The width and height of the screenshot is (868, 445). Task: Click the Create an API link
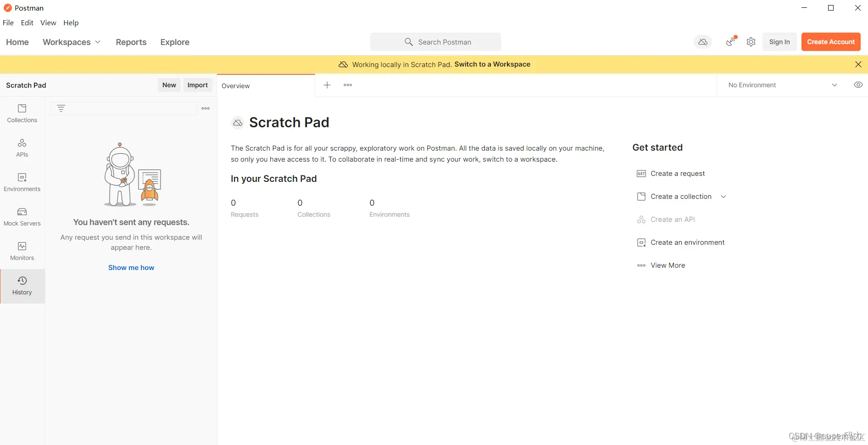[673, 220]
